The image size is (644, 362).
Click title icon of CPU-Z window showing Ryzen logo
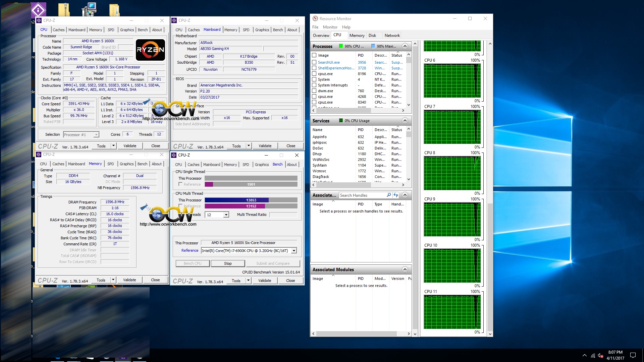click(39, 20)
